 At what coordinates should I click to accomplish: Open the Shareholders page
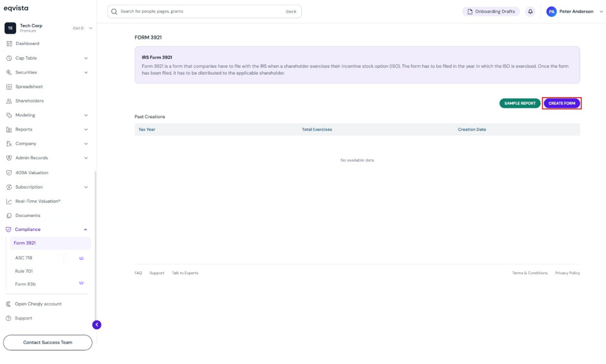(29, 101)
